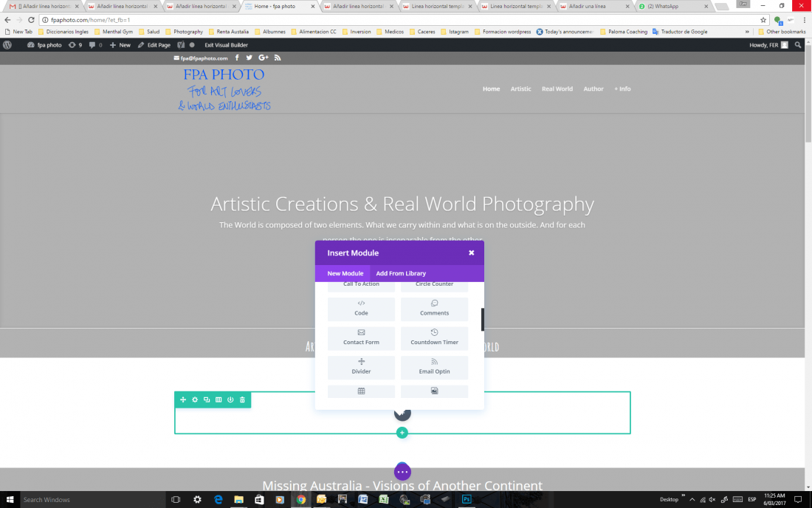Open the Yoast SEO admin bar icon
Screen dimensions: 812x508
[x=181, y=45]
